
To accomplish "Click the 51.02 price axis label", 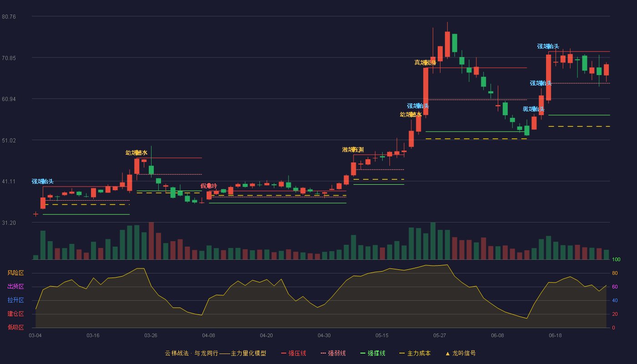I will tap(9, 141).
